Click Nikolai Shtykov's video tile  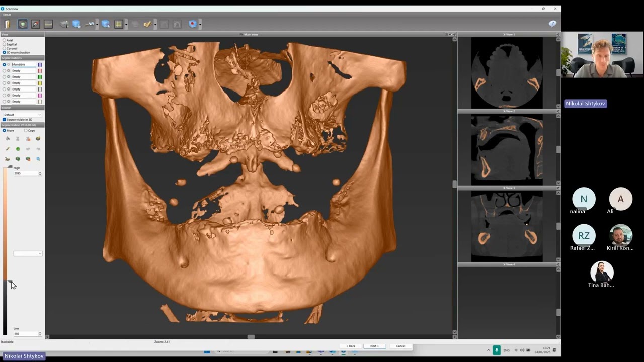pos(603,55)
